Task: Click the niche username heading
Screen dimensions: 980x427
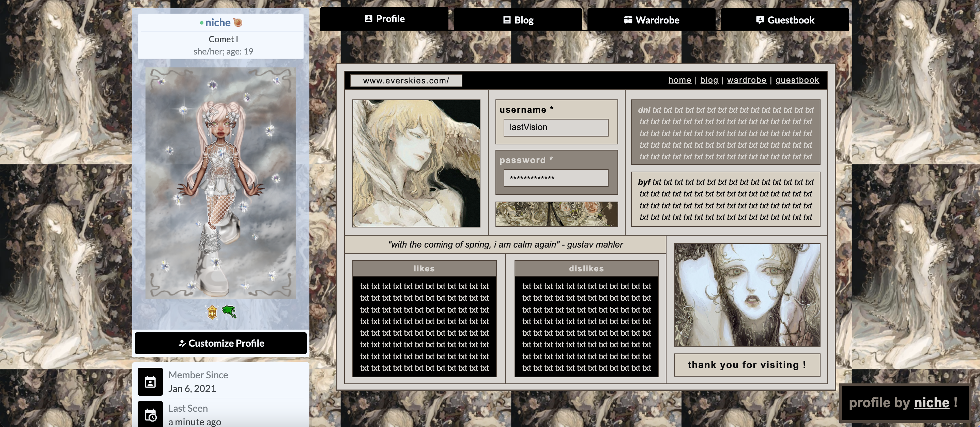Action: pos(218,22)
